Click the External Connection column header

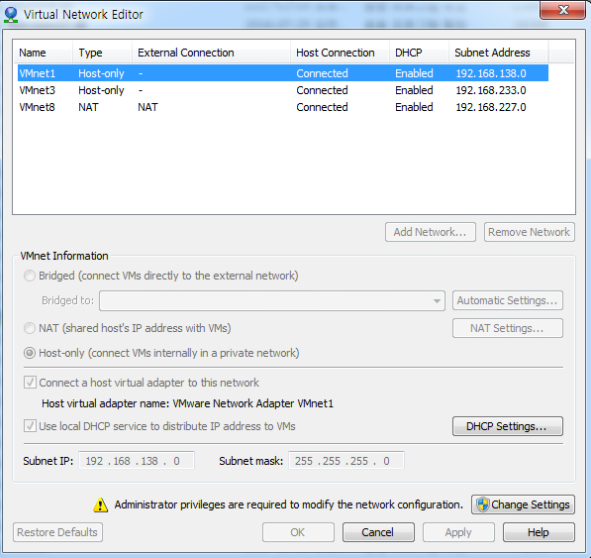[211, 52]
